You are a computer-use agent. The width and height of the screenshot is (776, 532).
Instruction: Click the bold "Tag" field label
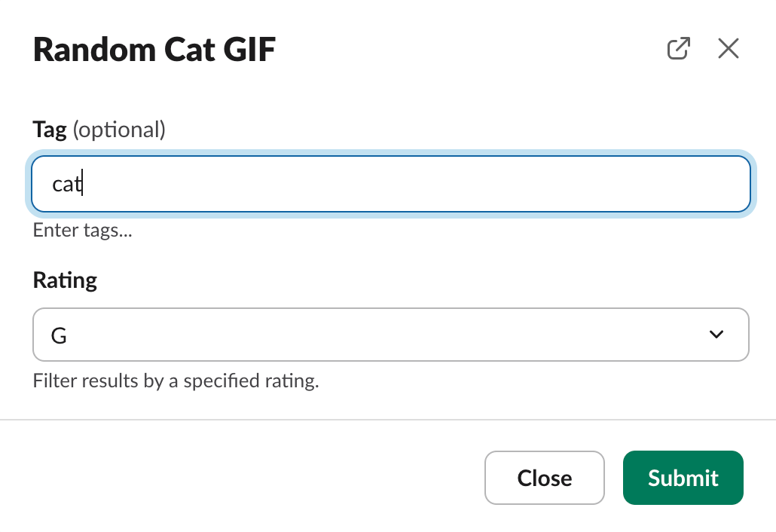pyautogui.click(x=50, y=130)
